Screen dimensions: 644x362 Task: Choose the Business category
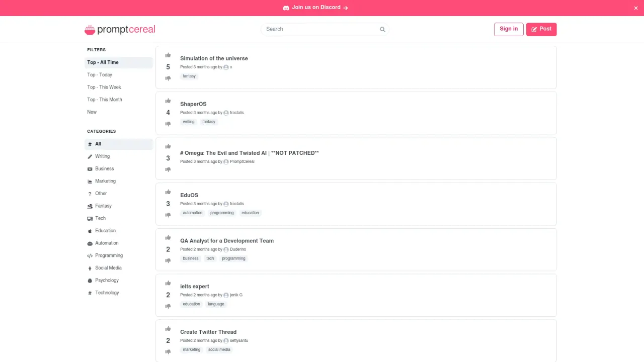click(119, 169)
